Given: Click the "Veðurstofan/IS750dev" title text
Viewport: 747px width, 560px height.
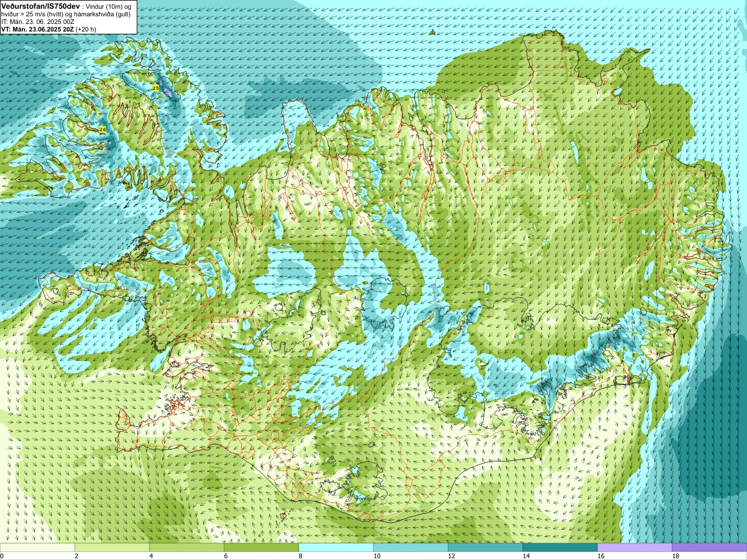Looking at the screenshot, I should click(x=40, y=5).
